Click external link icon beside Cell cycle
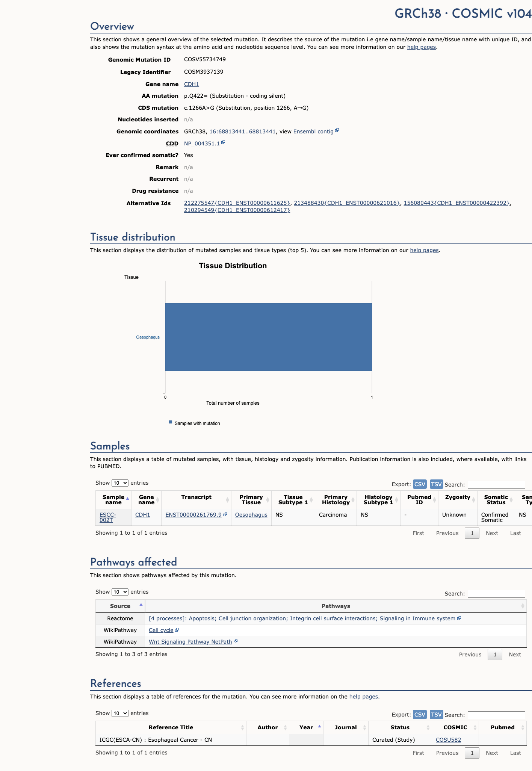The width and height of the screenshot is (532, 771). click(177, 630)
